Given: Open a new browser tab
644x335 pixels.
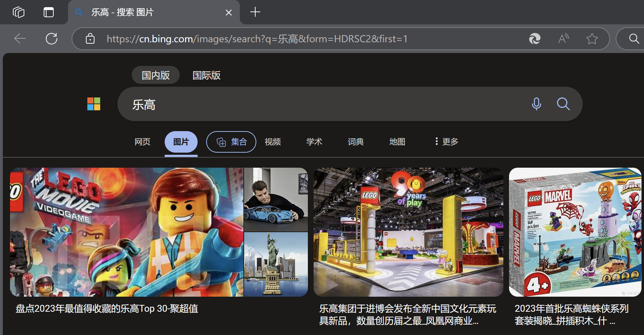Looking at the screenshot, I should (255, 12).
